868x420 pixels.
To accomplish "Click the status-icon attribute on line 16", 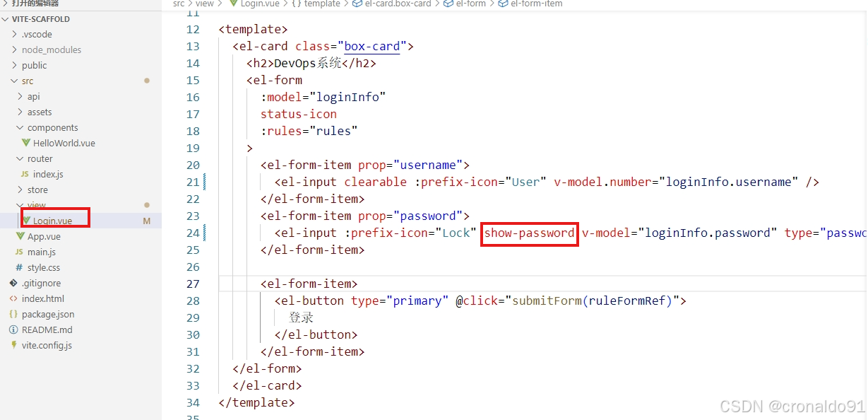I will (x=299, y=114).
